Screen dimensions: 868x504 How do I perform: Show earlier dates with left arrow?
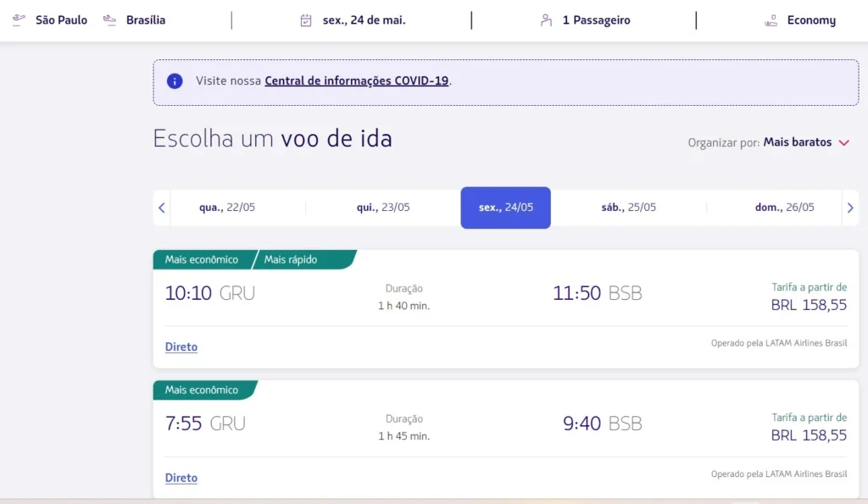162,208
